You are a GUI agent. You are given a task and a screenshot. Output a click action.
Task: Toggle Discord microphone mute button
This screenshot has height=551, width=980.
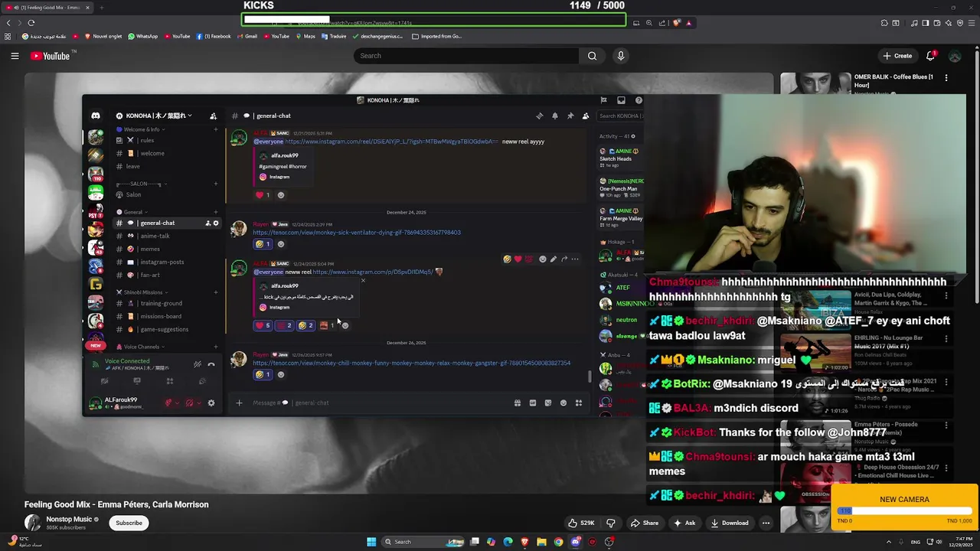(x=168, y=403)
